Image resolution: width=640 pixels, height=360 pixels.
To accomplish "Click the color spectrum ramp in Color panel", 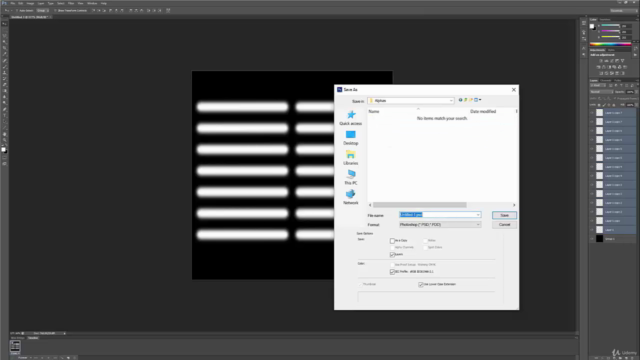I will coord(610,44).
